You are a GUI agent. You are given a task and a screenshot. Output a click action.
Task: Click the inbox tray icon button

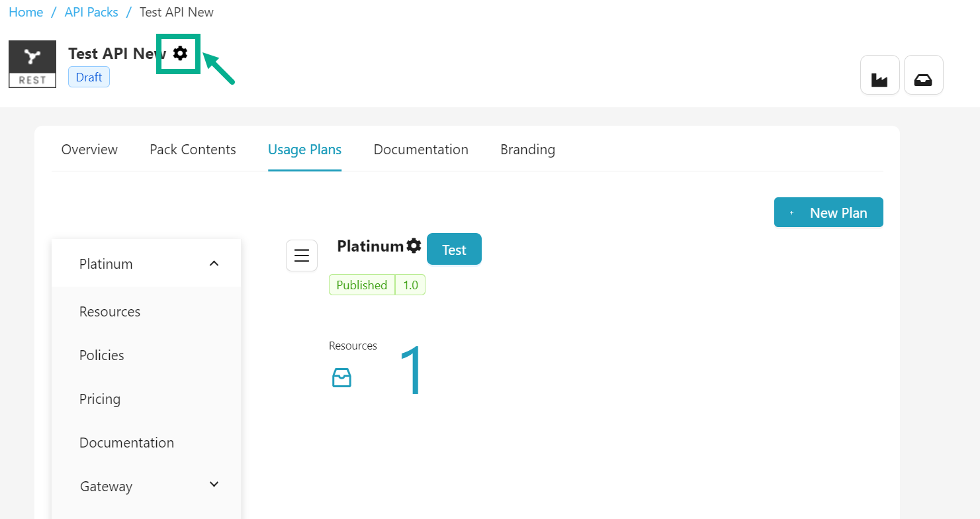tap(923, 75)
